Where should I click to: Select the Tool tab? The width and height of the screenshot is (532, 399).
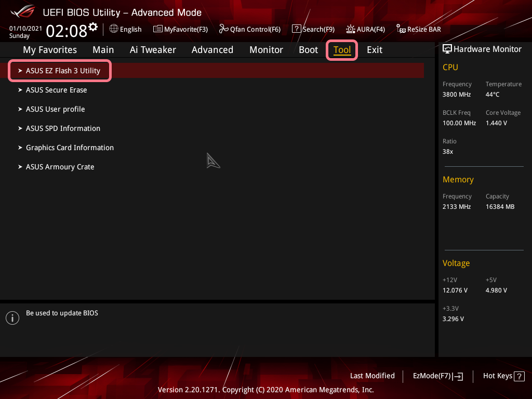click(x=342, y=50)
